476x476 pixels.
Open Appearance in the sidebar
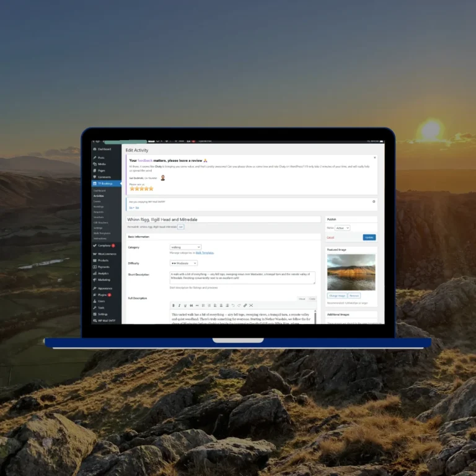tap(106, 288)
